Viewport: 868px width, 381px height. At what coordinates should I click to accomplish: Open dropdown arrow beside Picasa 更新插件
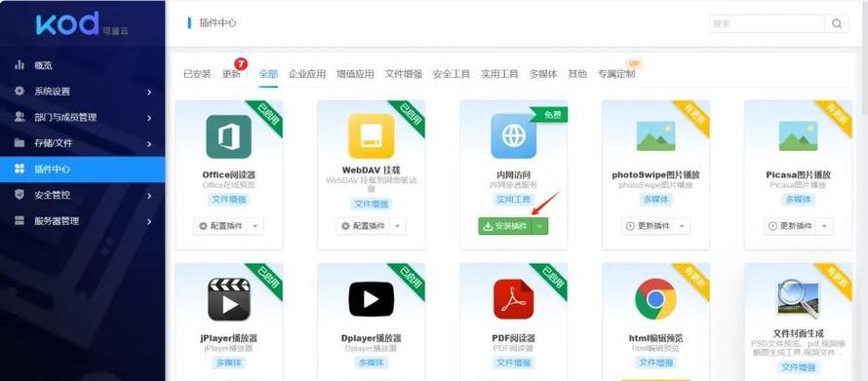click(x=824, y=226)
